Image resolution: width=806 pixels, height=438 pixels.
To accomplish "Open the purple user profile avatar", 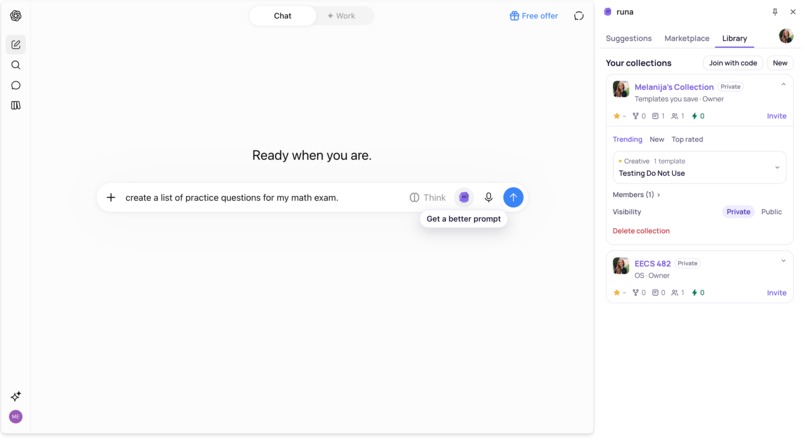I will coord(16,416).
